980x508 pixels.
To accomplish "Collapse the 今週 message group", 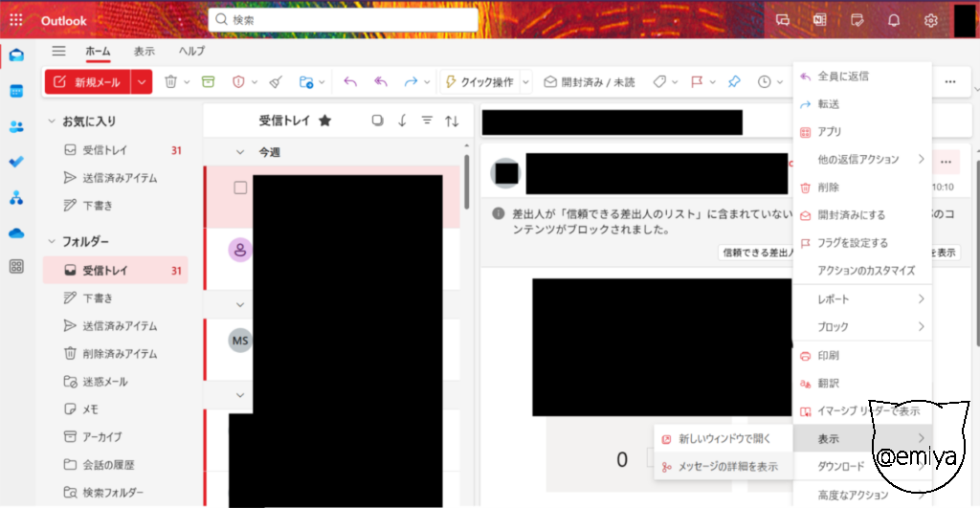I will click(240, 152).
